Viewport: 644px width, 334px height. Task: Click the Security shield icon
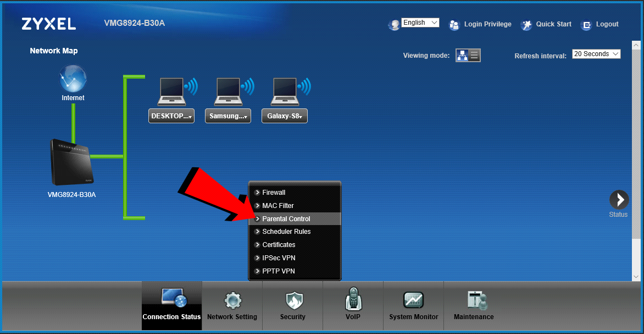click(x=294, y=300)
